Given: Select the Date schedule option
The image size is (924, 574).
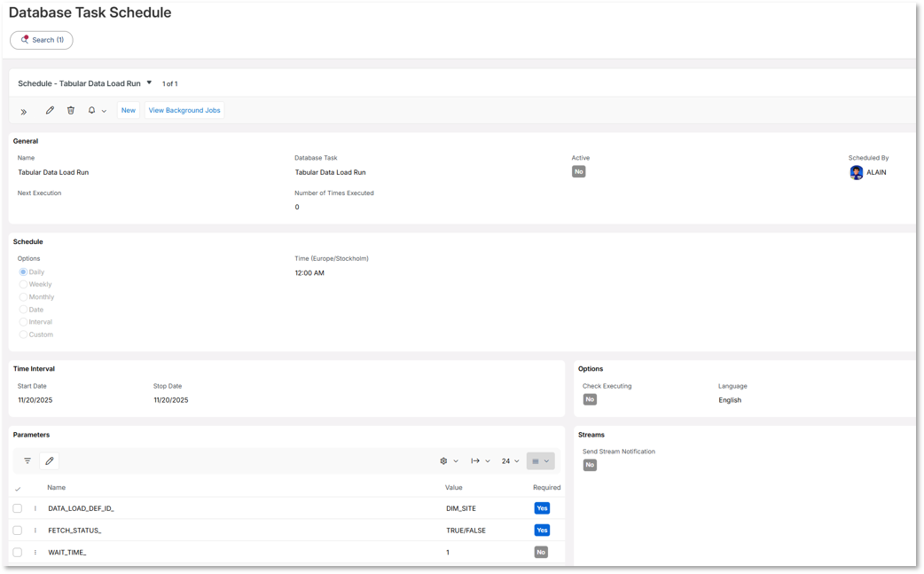Looking at the screenshot, I should click(x=24, y=310).
